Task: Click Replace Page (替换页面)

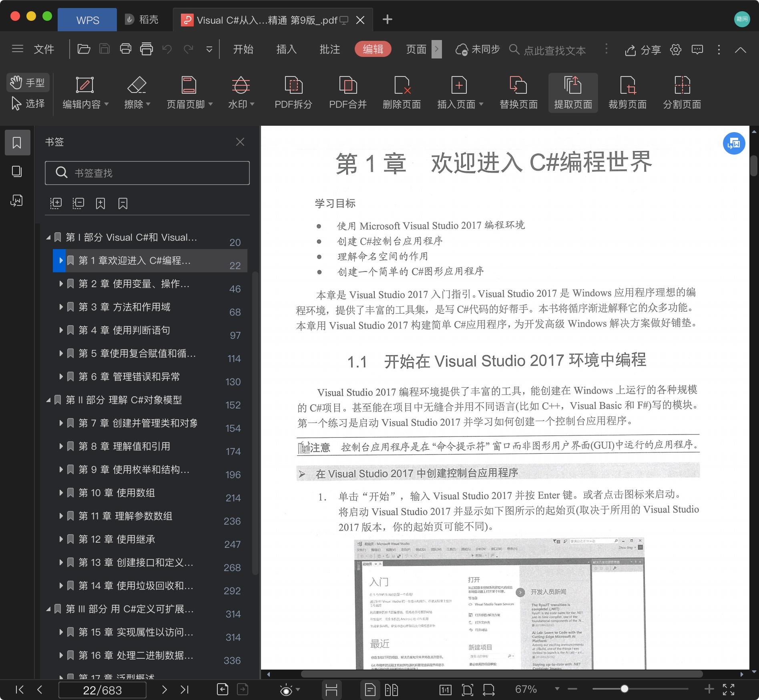Action: (x=518, y=93)
